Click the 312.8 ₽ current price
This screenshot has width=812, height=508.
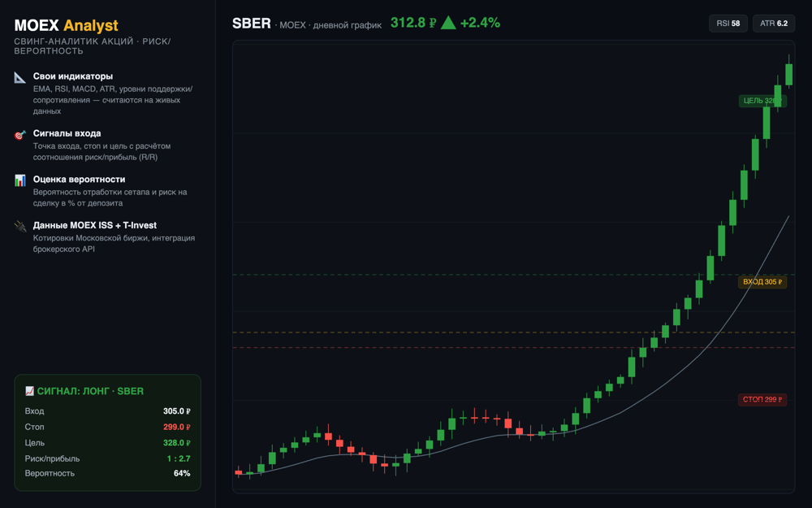coord(412,23)
